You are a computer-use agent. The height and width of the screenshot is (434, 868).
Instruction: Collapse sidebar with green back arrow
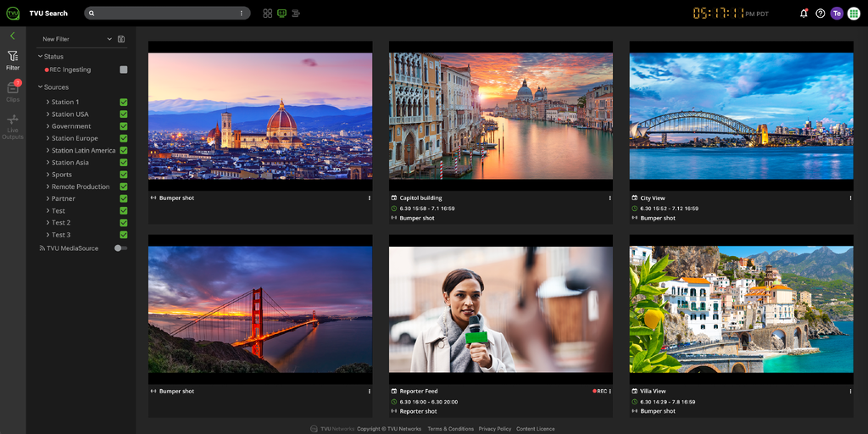13,36
